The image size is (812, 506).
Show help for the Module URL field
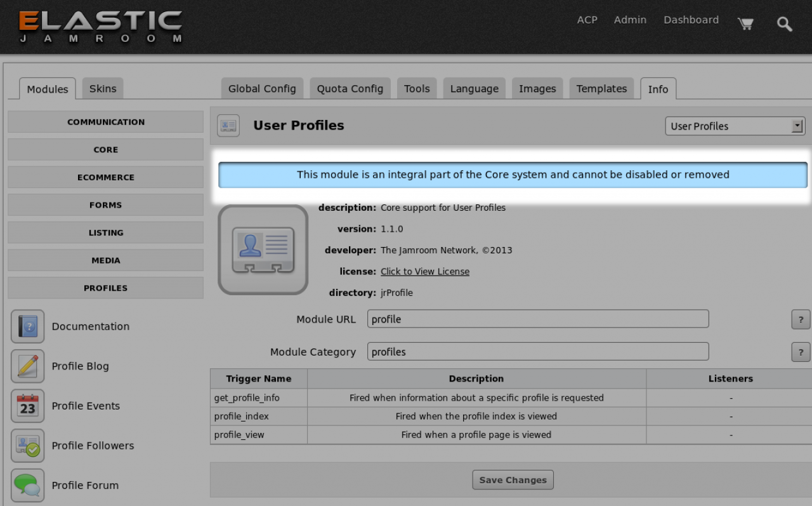coord(801,319)
